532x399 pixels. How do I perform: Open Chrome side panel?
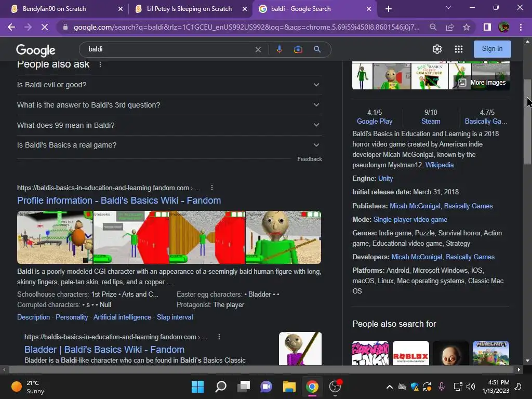(487, 27)
